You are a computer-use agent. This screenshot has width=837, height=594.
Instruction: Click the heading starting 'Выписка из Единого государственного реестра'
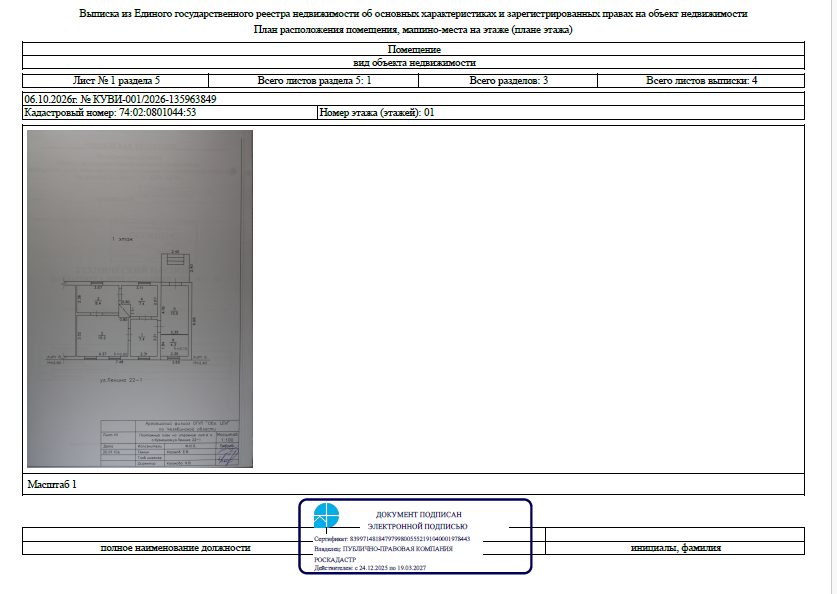413,14
